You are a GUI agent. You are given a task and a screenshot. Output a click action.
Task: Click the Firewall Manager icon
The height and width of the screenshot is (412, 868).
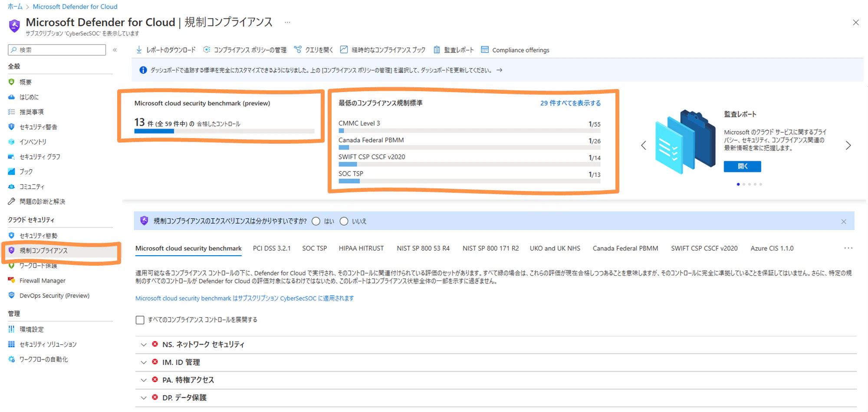pos(12,280)
